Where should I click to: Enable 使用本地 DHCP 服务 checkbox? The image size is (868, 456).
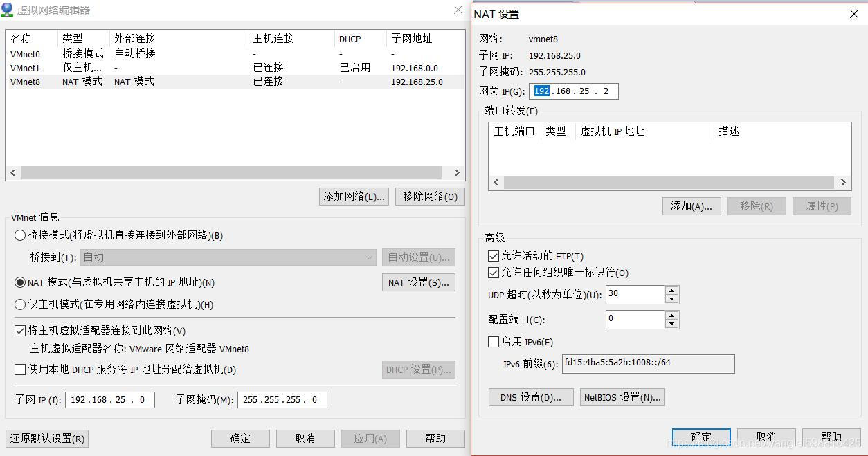20,370
